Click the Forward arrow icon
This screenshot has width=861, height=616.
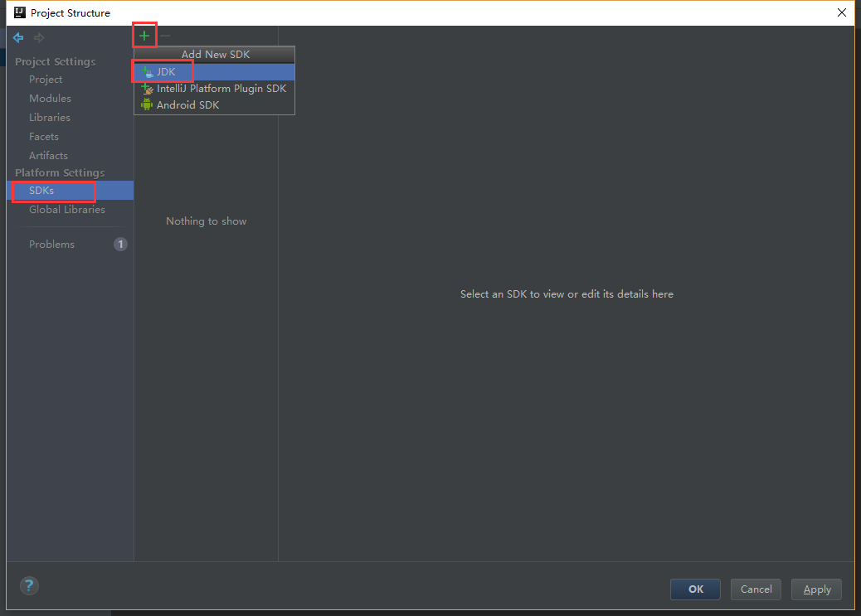(x=39, y=37)
